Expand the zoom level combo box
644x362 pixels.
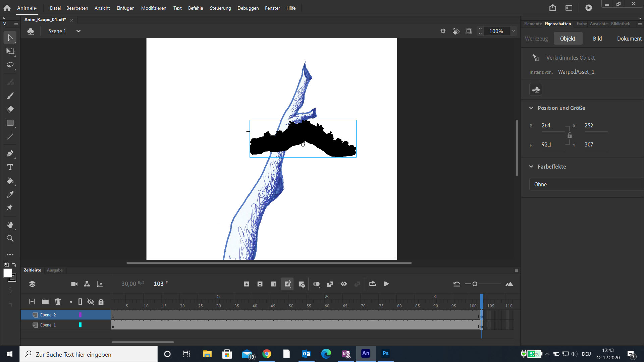coord(513,31)
